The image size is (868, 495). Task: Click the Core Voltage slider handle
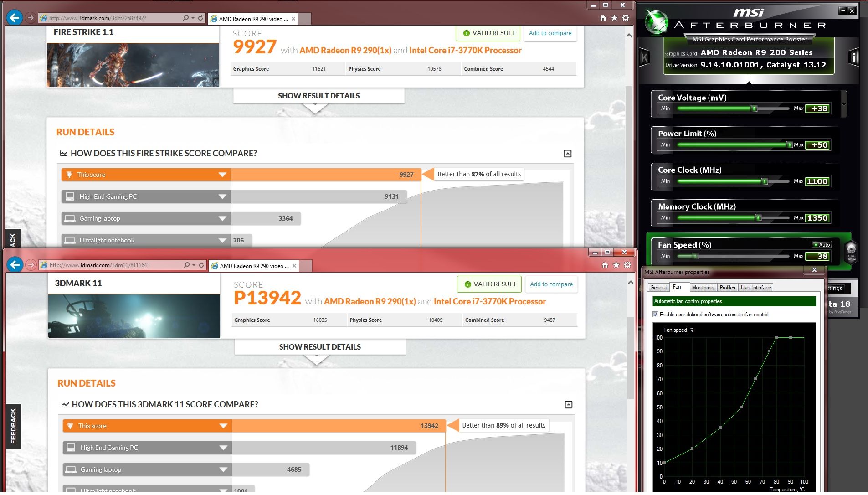754,108
